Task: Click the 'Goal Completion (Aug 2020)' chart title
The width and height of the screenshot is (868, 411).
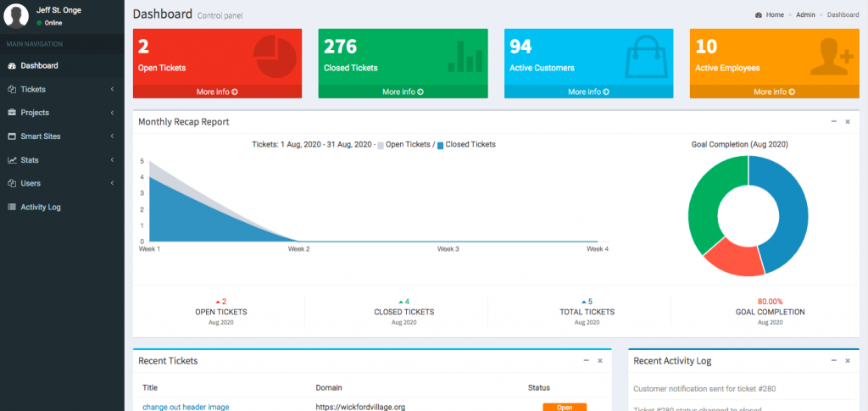Action: click(x=739, y=144)
